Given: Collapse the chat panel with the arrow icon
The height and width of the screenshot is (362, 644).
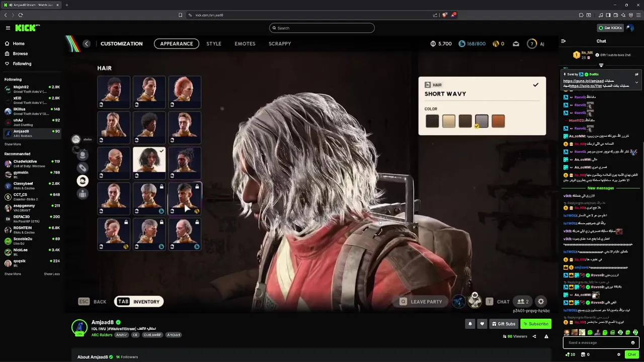Looking at the screenshot, I should click(563, 41).
